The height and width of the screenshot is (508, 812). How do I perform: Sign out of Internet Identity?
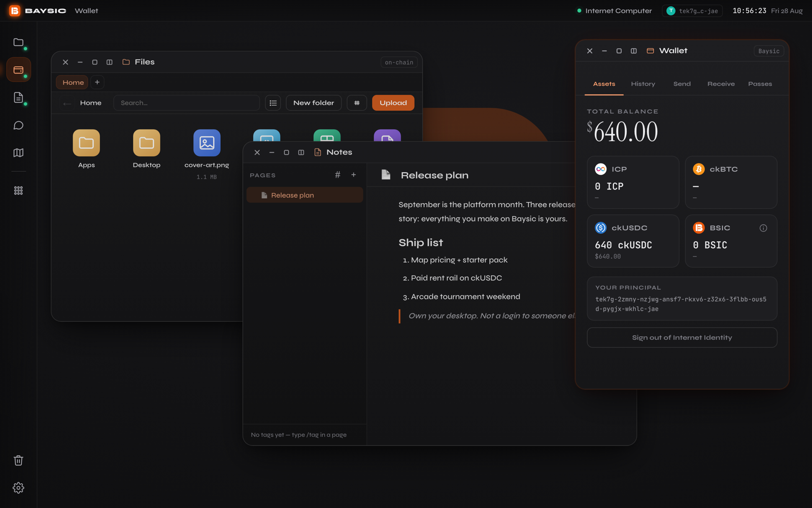pos(682,337)
